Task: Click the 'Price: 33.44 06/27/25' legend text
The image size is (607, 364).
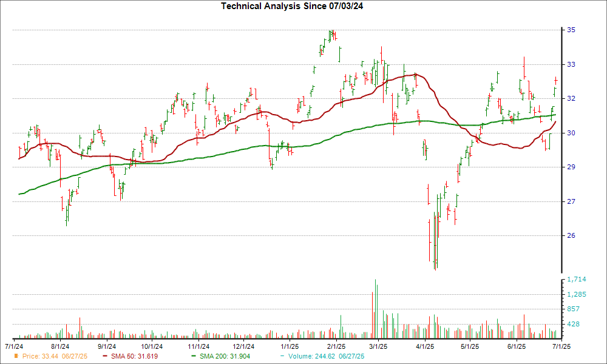Action: 55,356
